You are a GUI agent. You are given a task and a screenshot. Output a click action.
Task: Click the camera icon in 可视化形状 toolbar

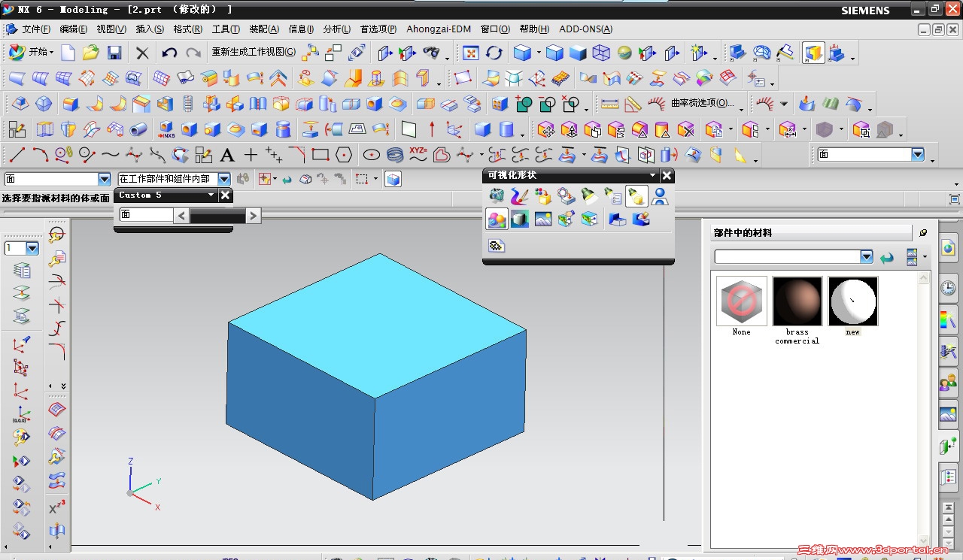(497, 196)
